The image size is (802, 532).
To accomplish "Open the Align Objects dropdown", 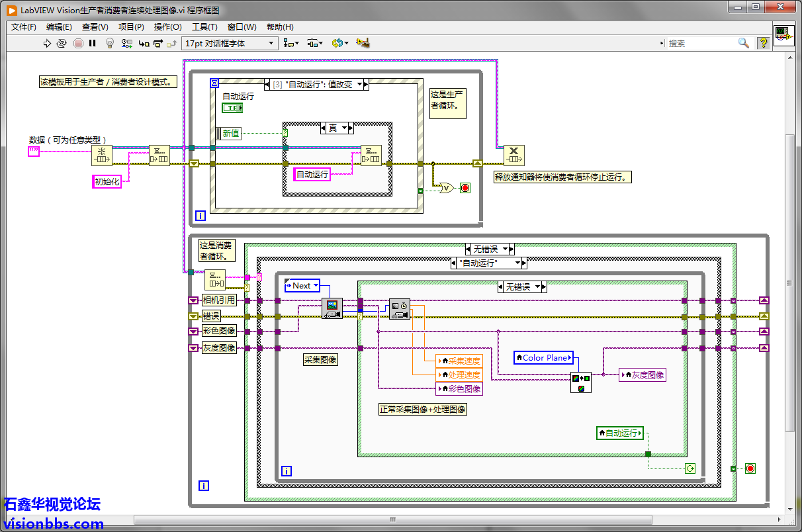I will coord(290,43).
